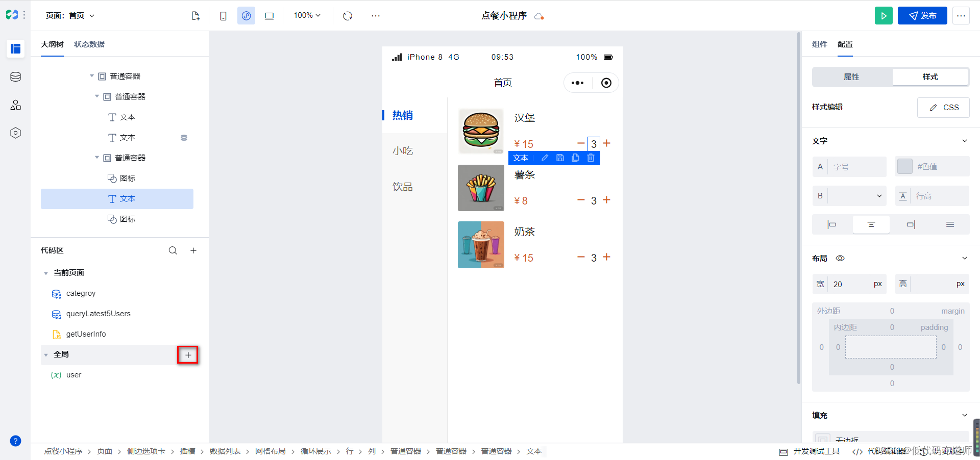The width and height of the screenshot is (980, 460).
Task: Click plus on the 薯条 row
Action: [x=606, y=200]
